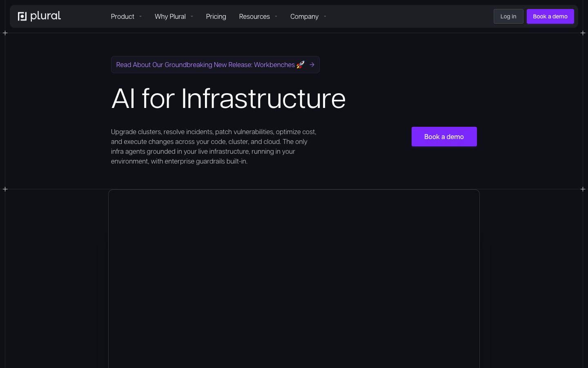588x368 pixels.
Task: Click the plural wordmark text
Action: pyautogui.click(x=46, y=16)
